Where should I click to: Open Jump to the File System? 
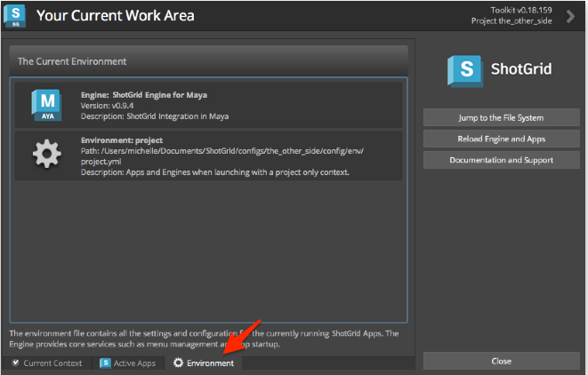(x=502, y=117)
